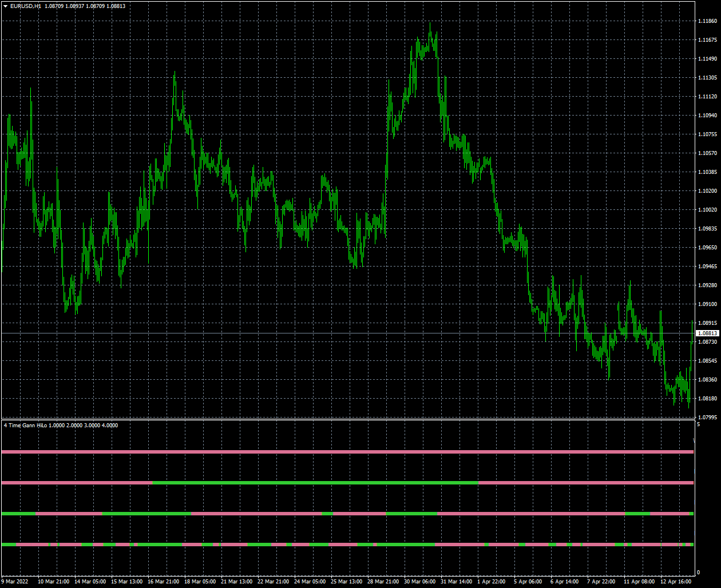Image resolution: width=721 pixels, height=588 pixels.
Task: Click price level 1.08180 on the scale
Action: pyautogui.click(x=707, y=399)
